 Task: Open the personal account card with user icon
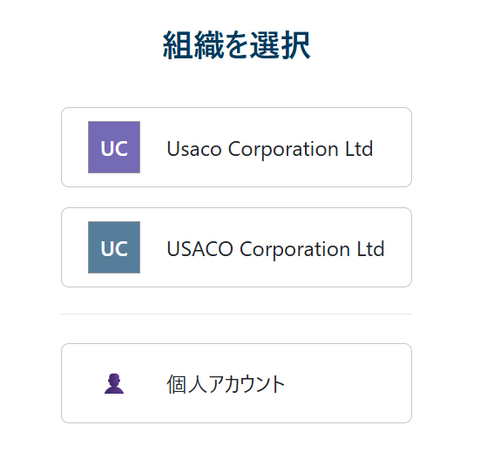click(x=236, y=383)
